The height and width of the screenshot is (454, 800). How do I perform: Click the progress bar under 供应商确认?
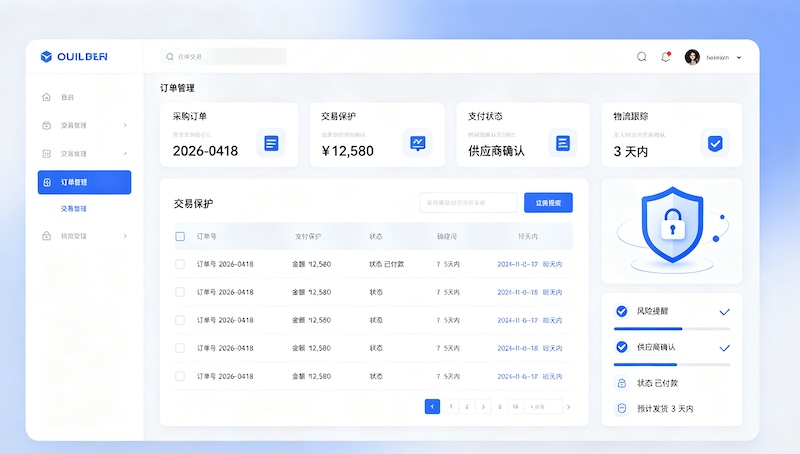pyautogui.click(x=672, y=365)
